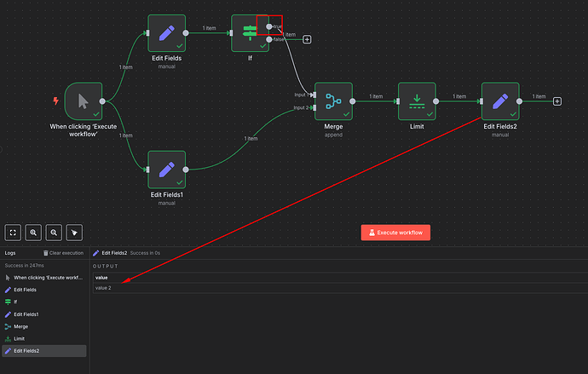Open the Edit Fields2 node on canvas
The width and height of the screenshot is (588, 374).
tap(500, 101)
